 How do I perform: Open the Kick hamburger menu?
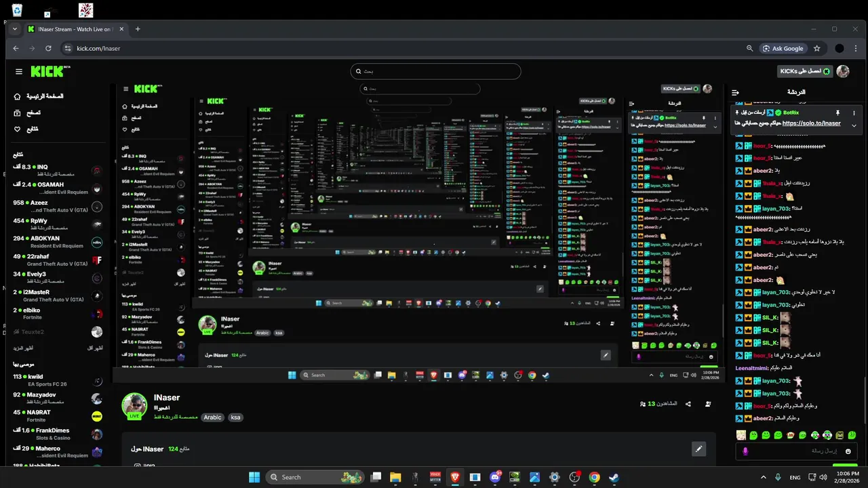pos(19,71)
